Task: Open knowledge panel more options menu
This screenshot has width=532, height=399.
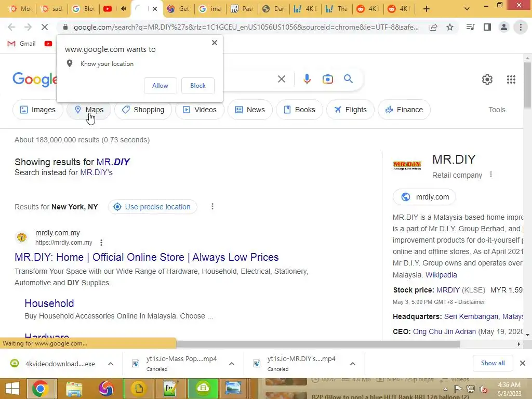Action: point(490,175)
